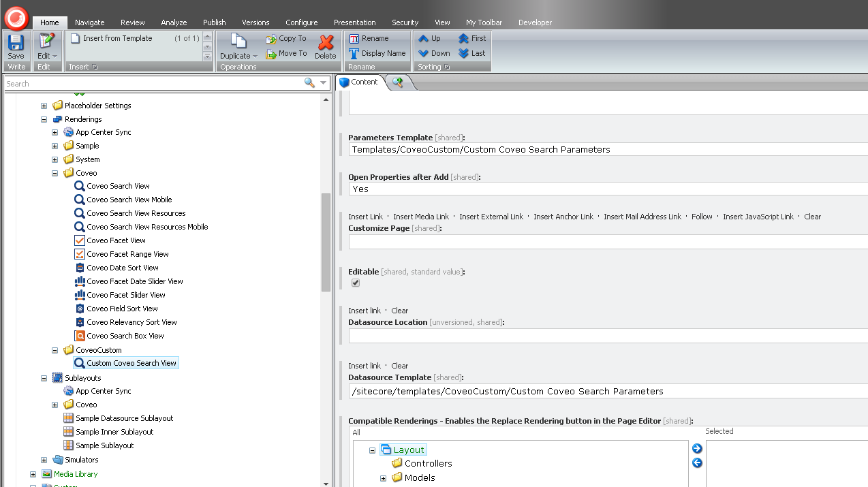Image resolution: width=868 pixels, height=487 pixels.
Task: Click the search tab icon next to Content
Action: (x=398, y=82)
